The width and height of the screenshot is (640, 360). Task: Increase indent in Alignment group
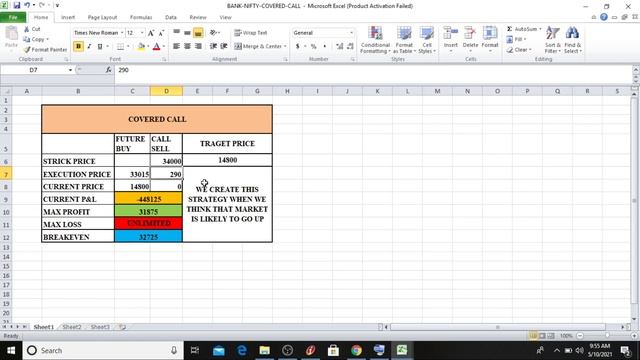pyautogui.click(x=224, y=46)
